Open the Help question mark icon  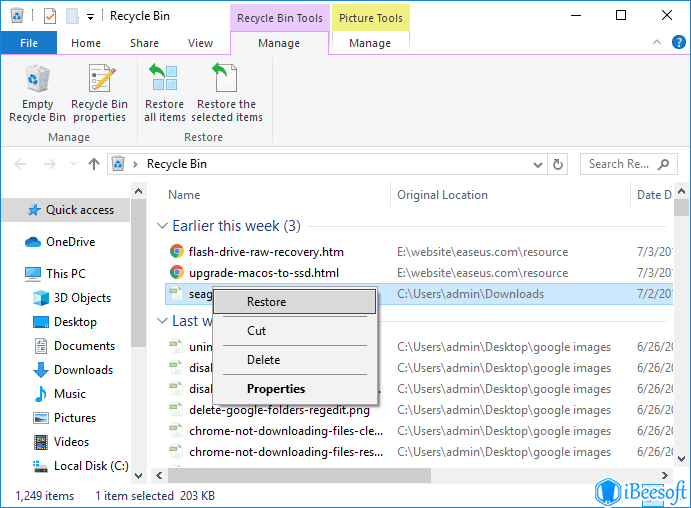coord(677,43)
